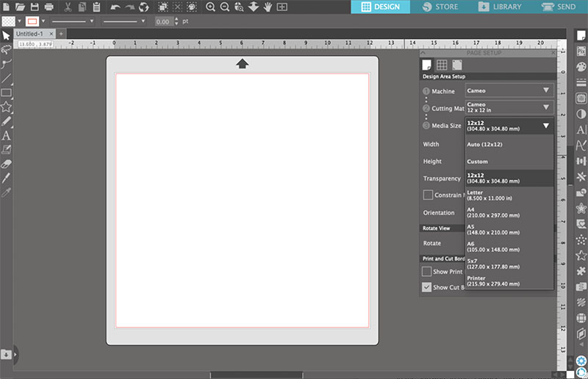Click line thickness input field

pyautogui.click(x=164, y=22)
